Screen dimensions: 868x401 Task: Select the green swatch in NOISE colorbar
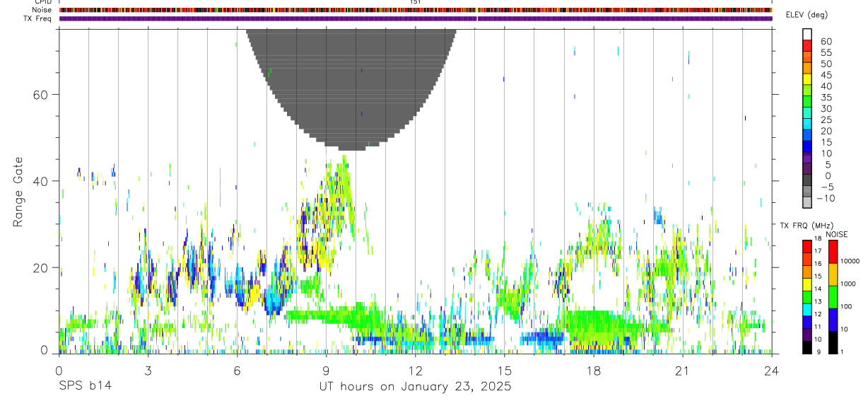click(833, 297)
